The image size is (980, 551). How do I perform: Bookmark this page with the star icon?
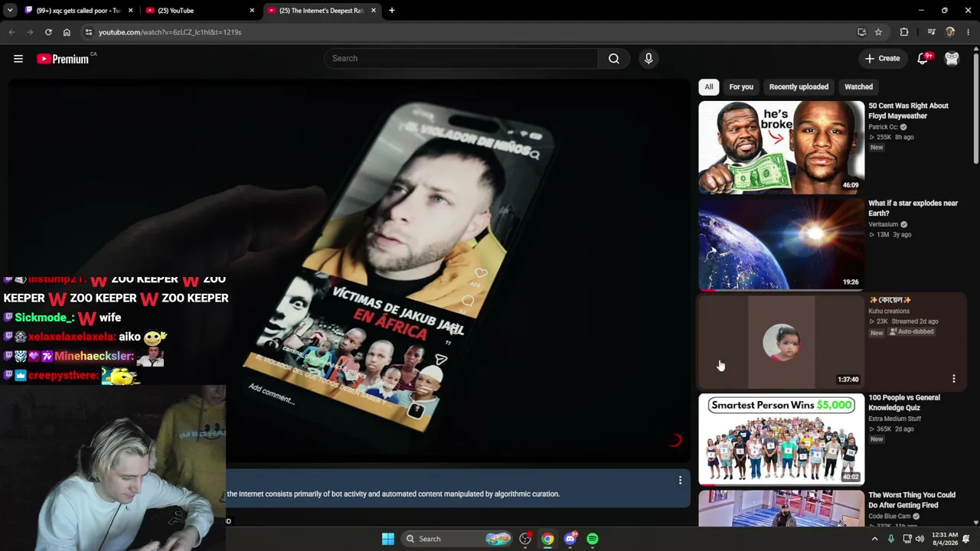[878, 32]
